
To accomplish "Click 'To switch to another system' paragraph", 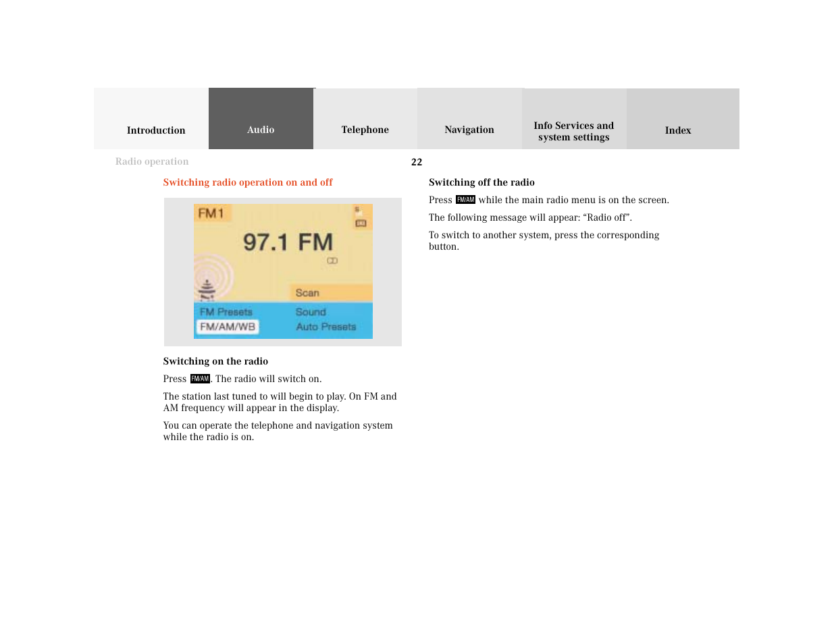I will click(544, 240).
